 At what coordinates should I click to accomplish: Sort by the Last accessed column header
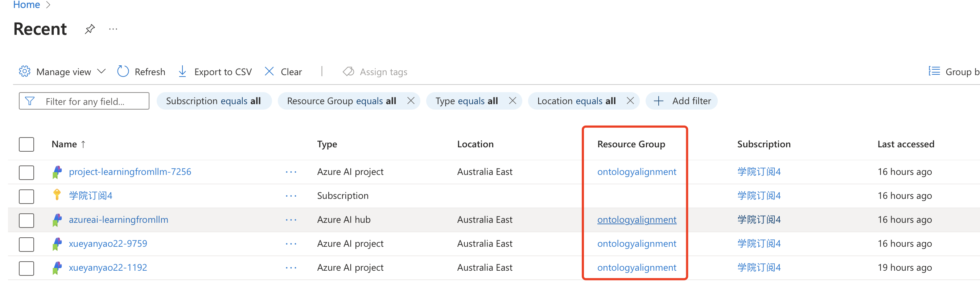(x=906, y=144)
